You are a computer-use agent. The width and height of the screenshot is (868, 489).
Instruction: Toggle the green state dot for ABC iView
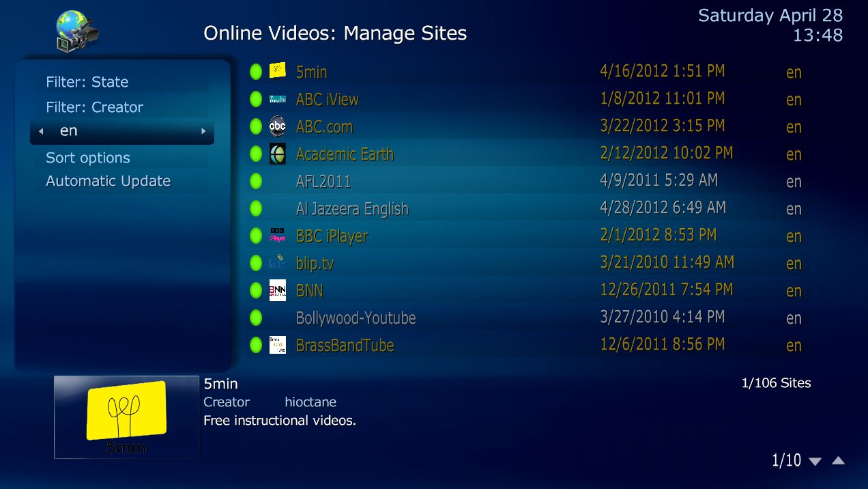pos(256,99)
